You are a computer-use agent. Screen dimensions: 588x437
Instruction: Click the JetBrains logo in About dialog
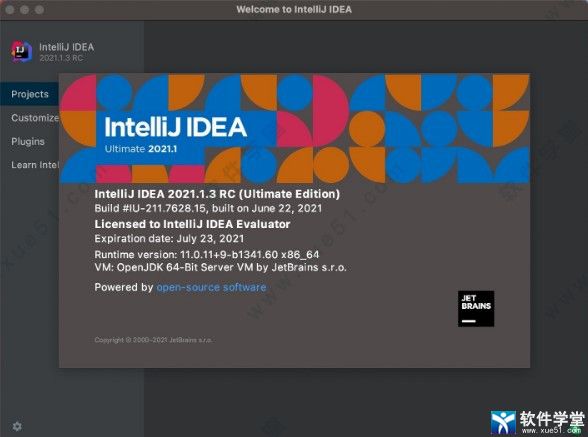pyautogui.click(x=476, y=309)
